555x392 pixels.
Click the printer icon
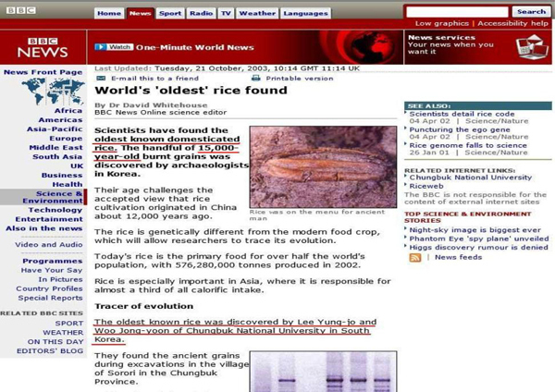tap(255, 79)
